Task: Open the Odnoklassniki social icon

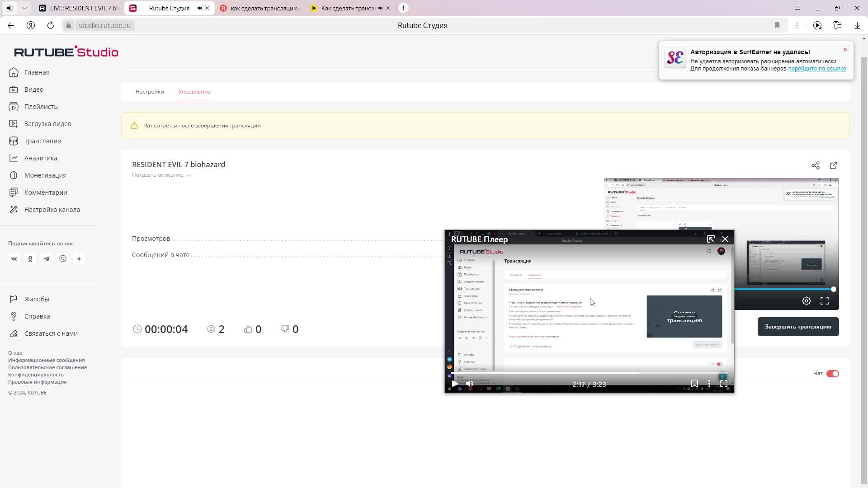Action: (x=30, y=259)
